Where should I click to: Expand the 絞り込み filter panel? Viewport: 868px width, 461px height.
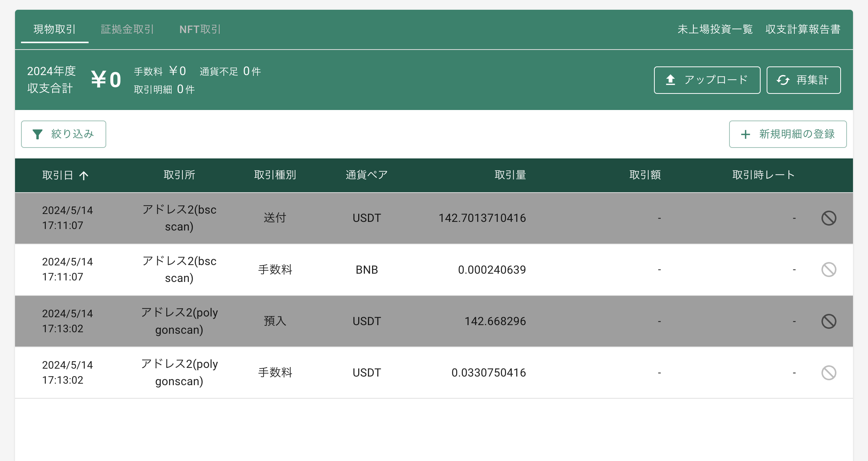[63, 134]
